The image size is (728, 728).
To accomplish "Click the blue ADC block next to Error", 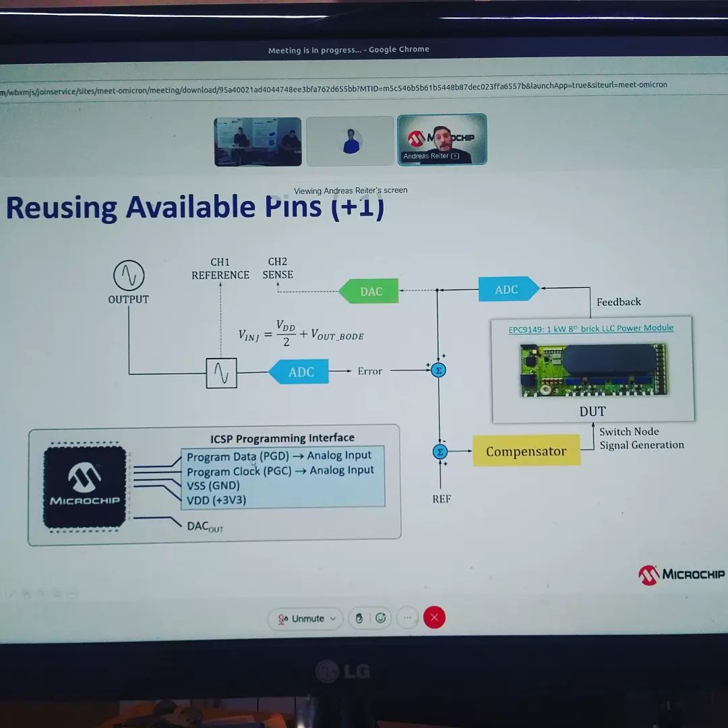I will [301, 371].
